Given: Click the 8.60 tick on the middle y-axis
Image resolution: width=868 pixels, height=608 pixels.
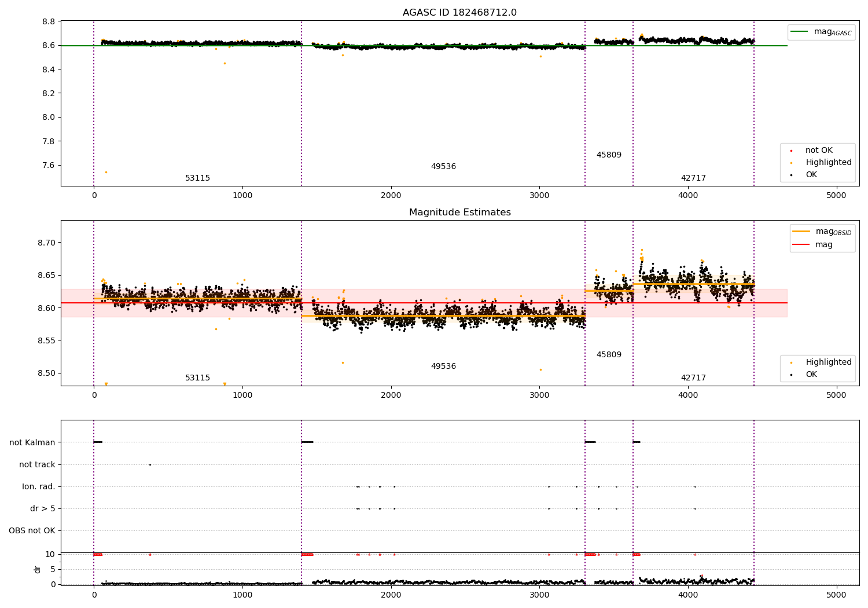Looking at the screenshot, I should (47, 308).
